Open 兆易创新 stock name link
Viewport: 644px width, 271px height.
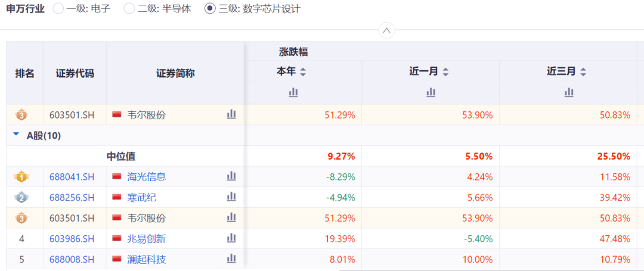click(x=147, y=239)
